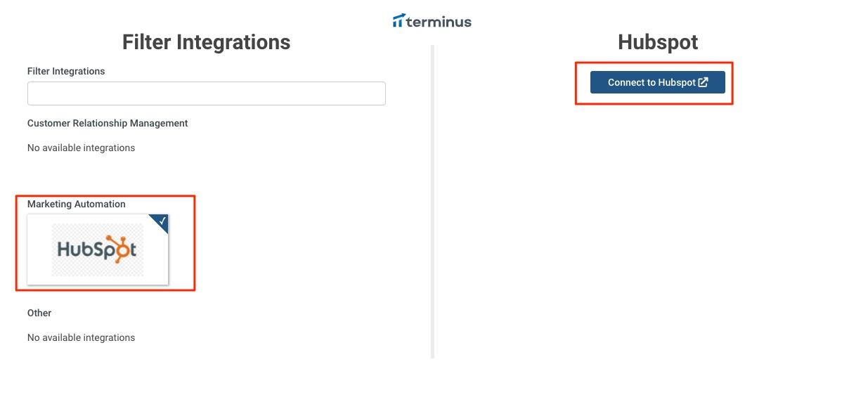Click the Marketing Automation section label
Screen dimensions: 868x414
[77, 204]
